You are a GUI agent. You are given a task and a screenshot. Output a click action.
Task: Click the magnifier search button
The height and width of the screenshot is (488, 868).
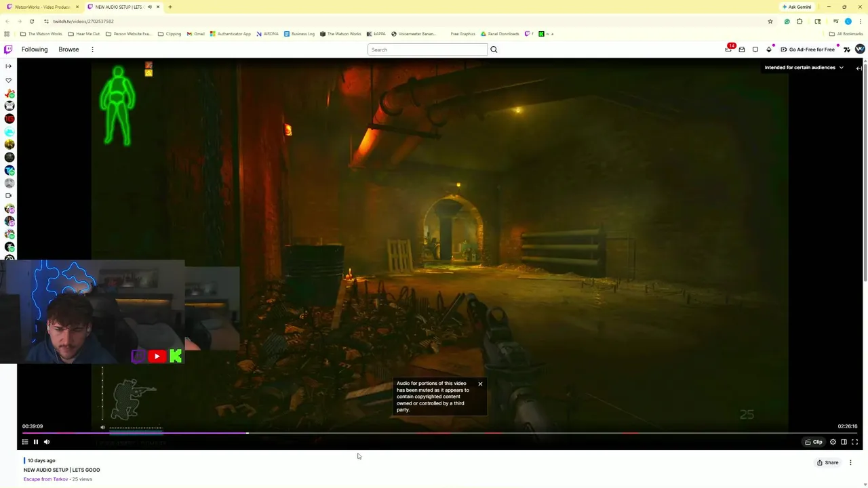[494, 49]
